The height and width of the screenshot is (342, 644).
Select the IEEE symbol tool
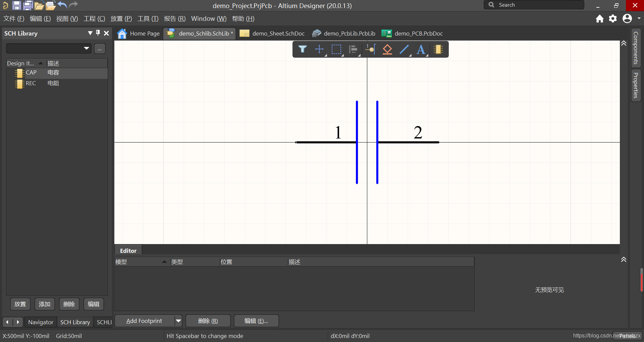tap(387, 49)
